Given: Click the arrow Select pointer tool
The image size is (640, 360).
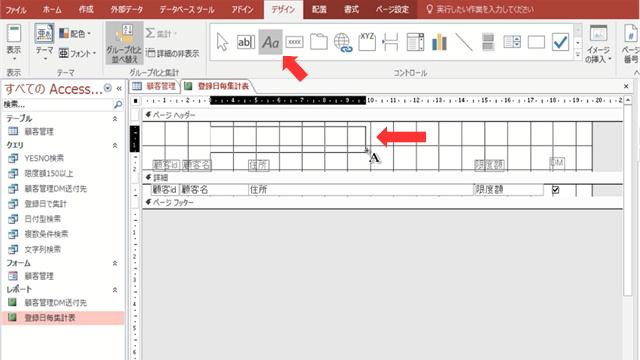Looking at the screenshot, I should [222, 42].
